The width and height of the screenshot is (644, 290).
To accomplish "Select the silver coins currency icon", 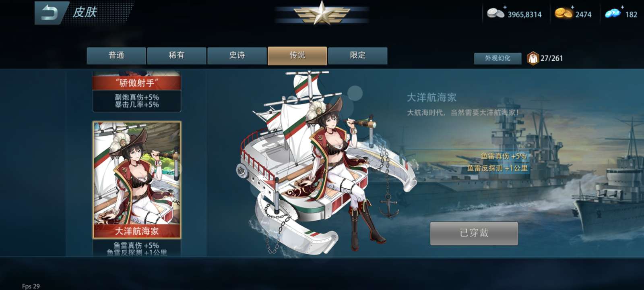I will point(495,13).
